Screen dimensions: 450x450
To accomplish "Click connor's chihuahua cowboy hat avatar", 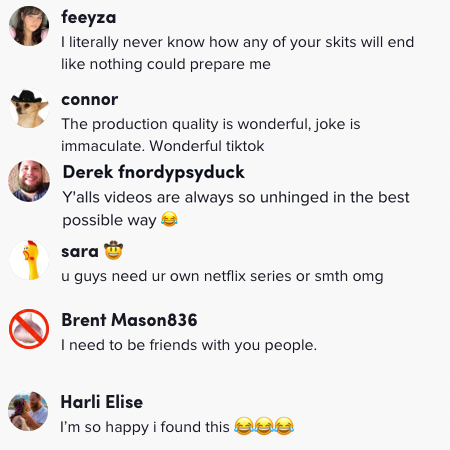I will [x=29, y=108].
